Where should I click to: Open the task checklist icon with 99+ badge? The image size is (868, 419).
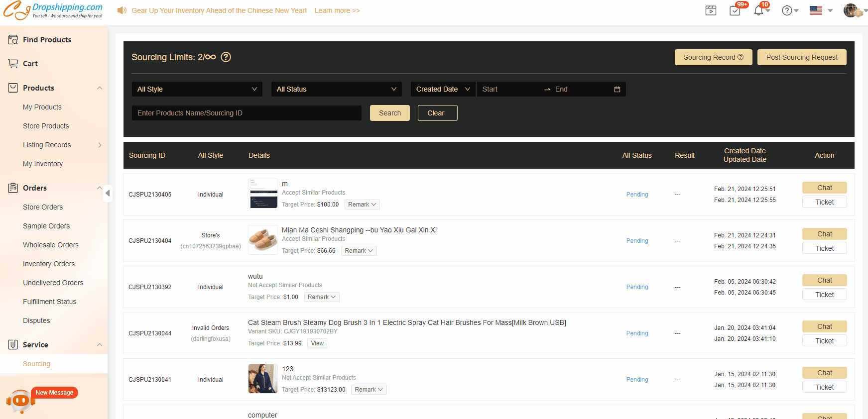[x=735, y=10]
